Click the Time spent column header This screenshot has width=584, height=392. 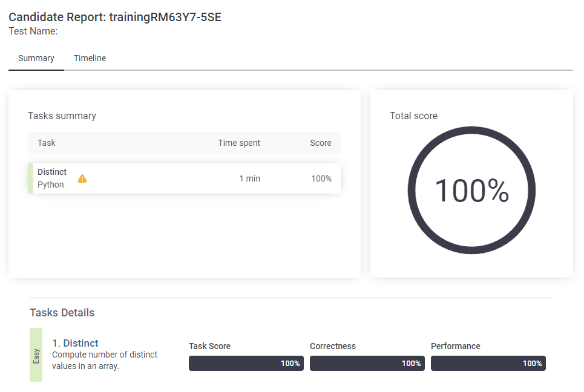239,143
